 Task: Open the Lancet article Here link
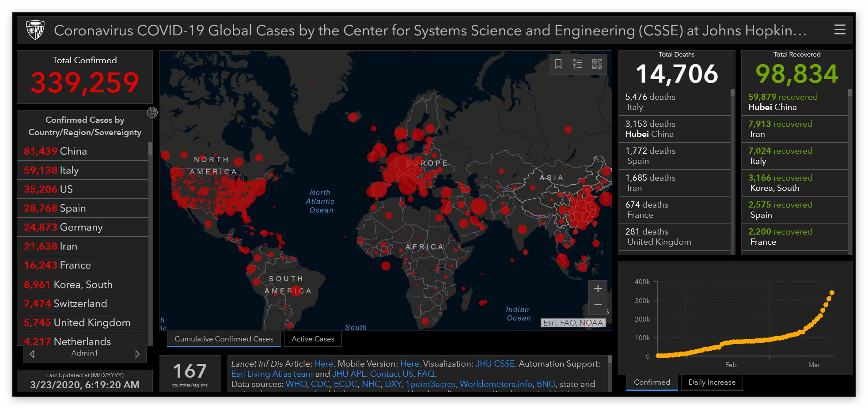pyautogui.click(x=324, y=364)
